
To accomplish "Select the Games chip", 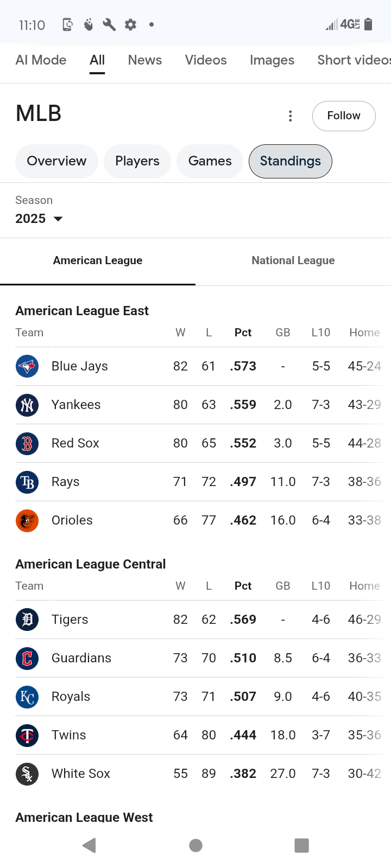I will click(210, 161).
